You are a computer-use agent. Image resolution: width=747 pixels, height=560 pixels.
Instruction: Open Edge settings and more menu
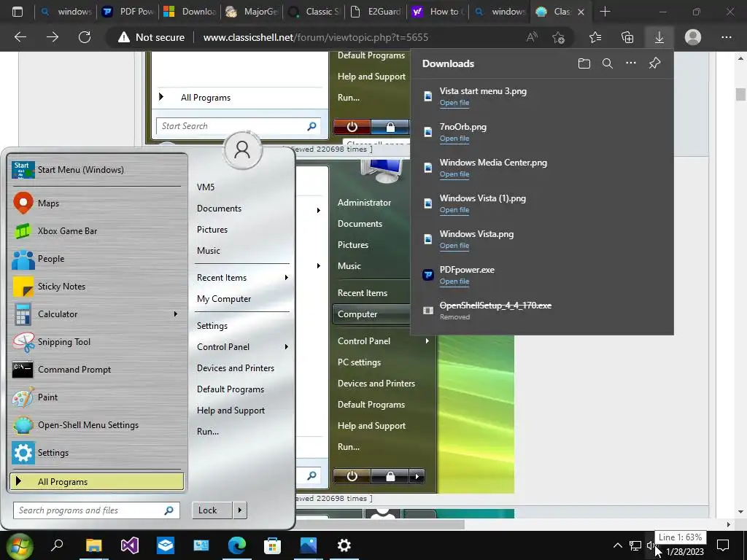point(726,37)
